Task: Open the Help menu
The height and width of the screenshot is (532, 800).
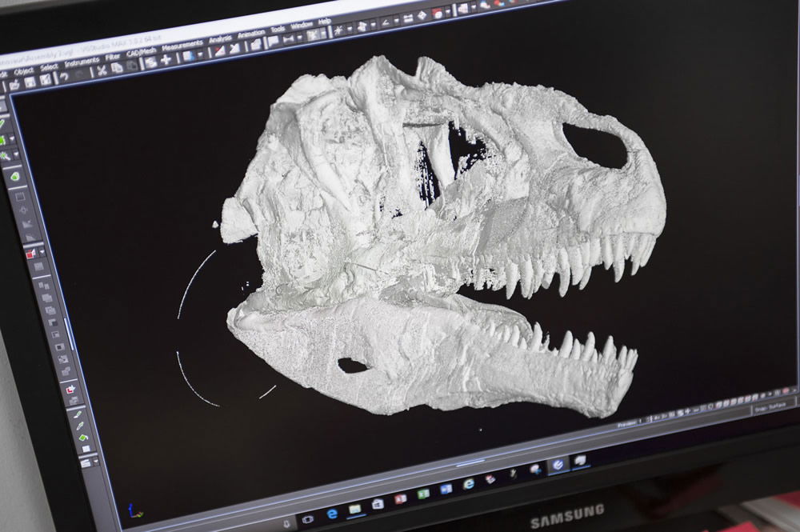Action: [325, 22]
